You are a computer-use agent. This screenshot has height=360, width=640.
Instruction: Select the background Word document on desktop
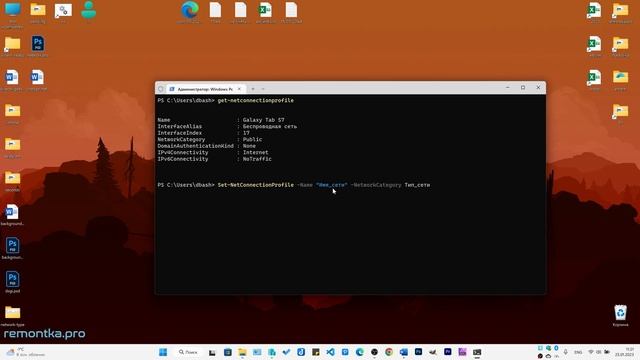(12, 215)
